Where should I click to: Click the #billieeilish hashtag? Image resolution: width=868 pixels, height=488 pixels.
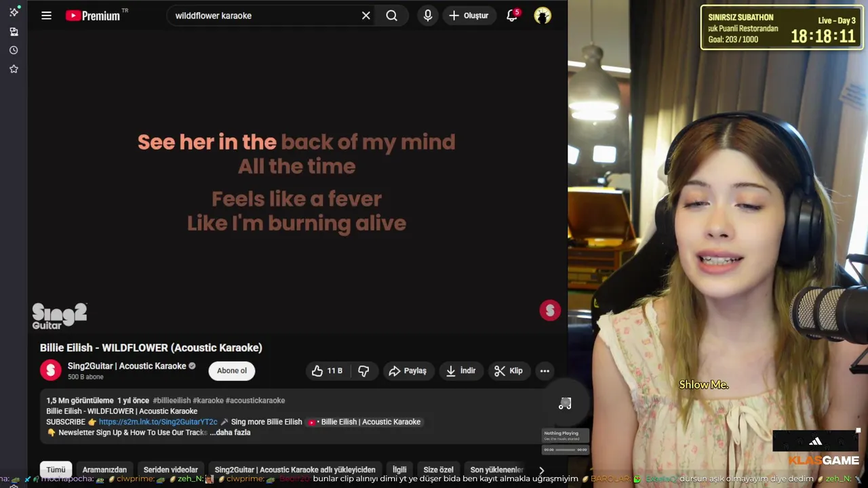pos(172,401)
